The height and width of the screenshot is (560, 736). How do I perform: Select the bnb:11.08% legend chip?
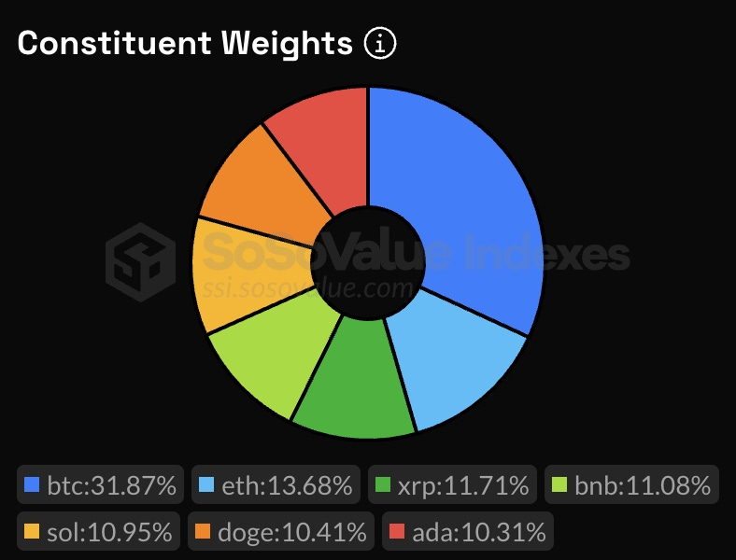(x=631, y=484)
